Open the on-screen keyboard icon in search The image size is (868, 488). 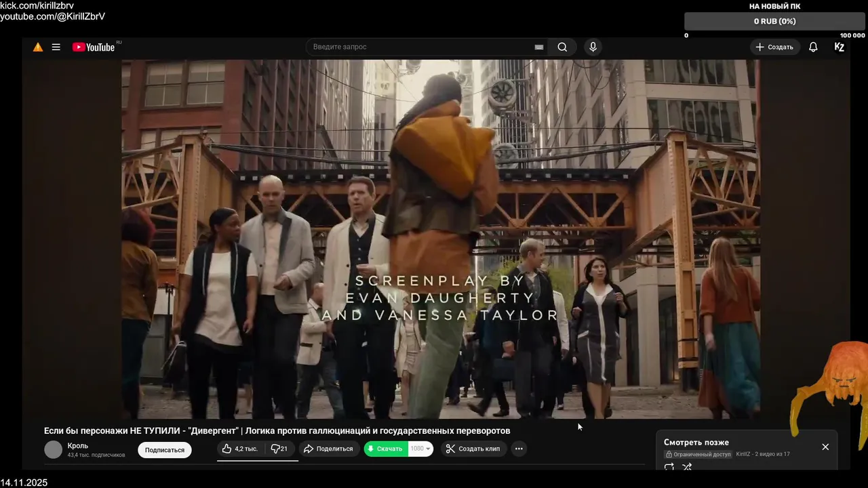point(539,47)
